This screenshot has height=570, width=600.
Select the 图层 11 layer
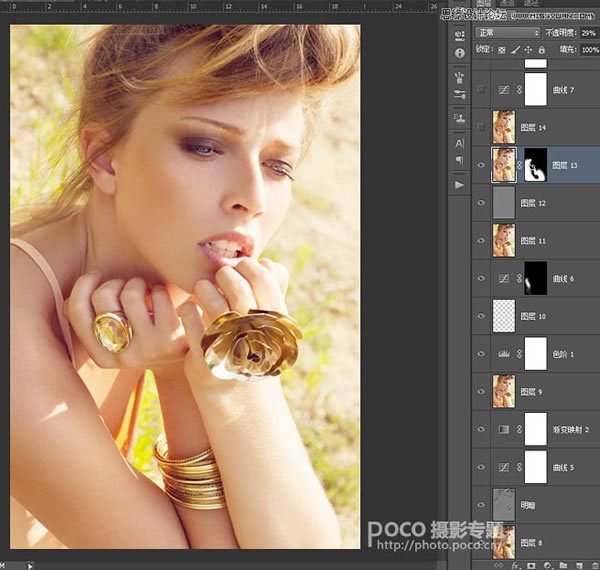pyautogui.click(x=536, y=241)
